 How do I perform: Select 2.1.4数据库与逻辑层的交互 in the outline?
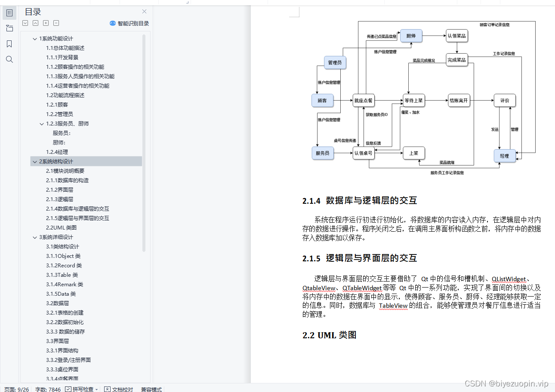(x=78, y=208)
